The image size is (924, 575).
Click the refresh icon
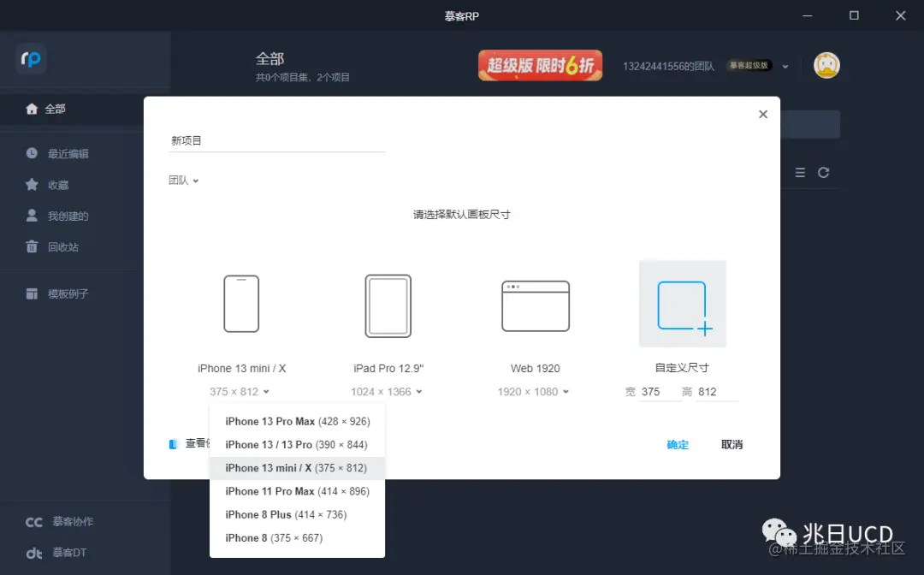click(x=824, y=173)
